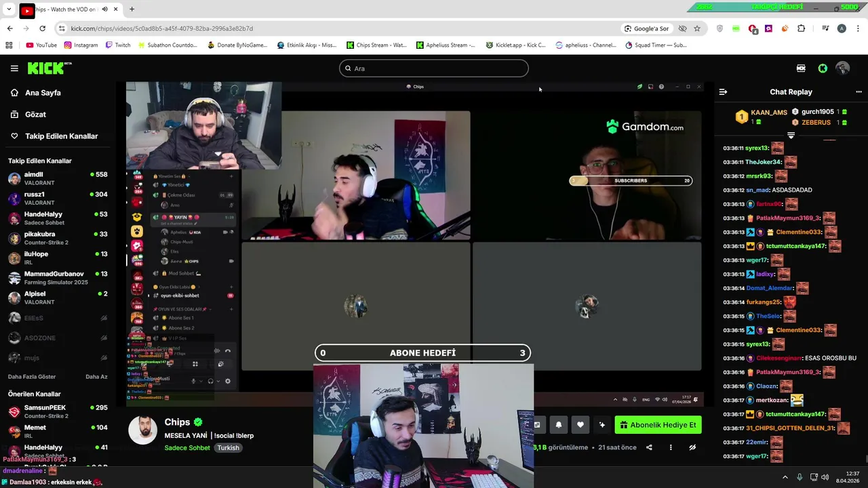This screenshot has width=868, height=488.
Task: Open russz1 channel in followed list
Action: click(x=58, y=199)
